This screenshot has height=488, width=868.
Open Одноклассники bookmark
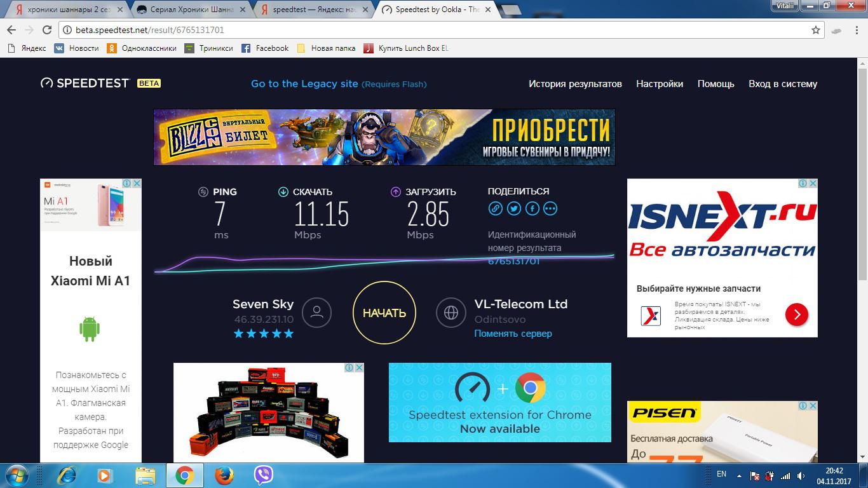point(142,48)
